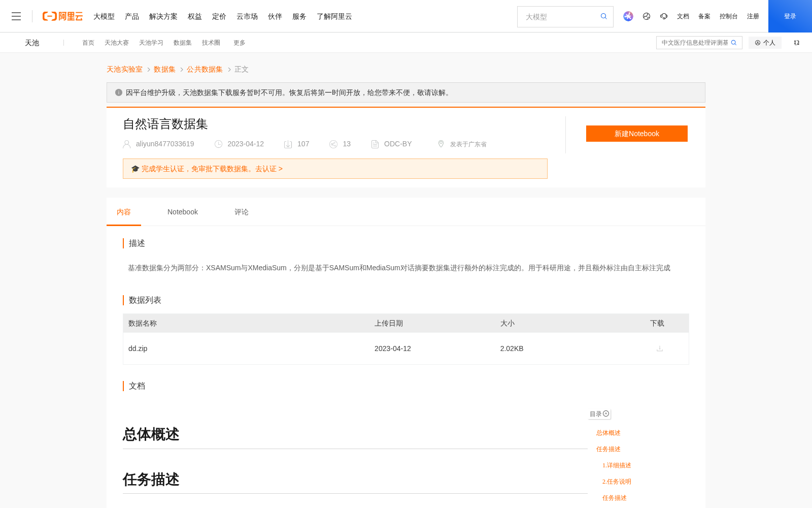Open 天池大赛 nav item
The height and width of the screenshot is (508, 812).
117,43
